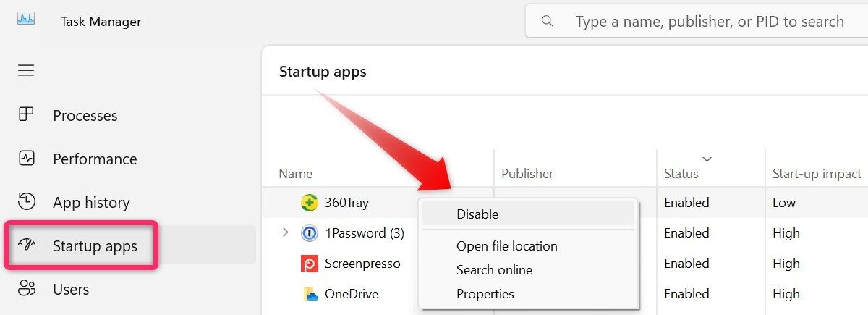Select the 360Tray row name
The width and height of the screenshot is (868, 315).
(x=347, y=203)
